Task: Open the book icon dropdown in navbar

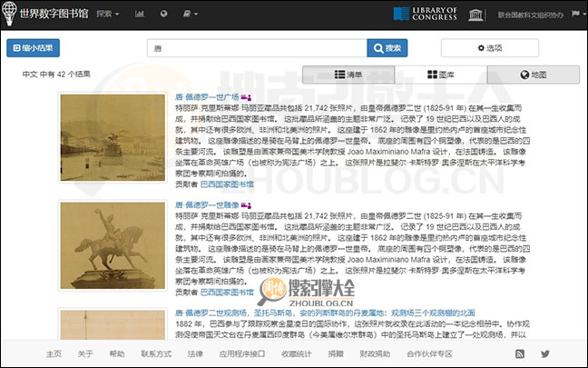Action: pos(191,14)
